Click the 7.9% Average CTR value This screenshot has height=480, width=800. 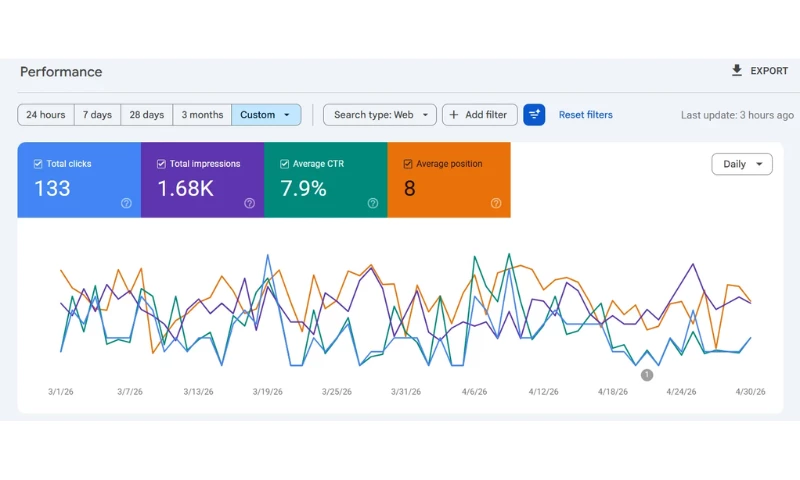coord(303,189)
